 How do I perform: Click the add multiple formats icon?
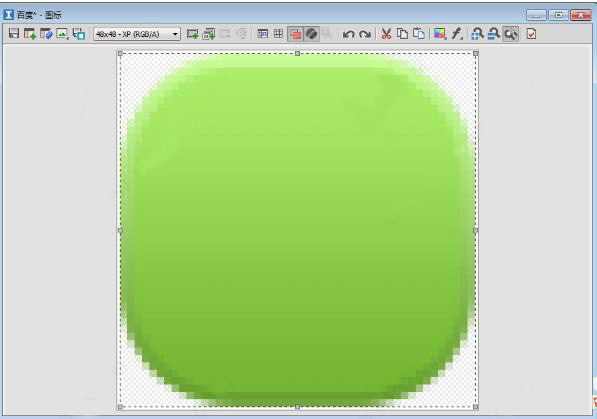pos(209,34)
